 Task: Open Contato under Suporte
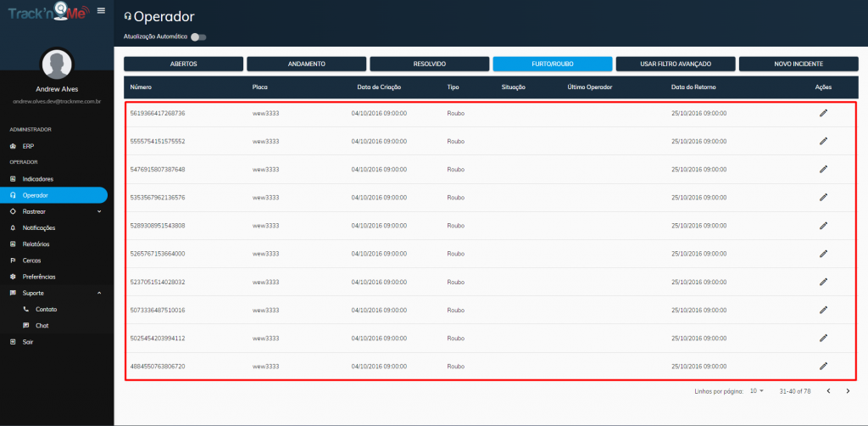tap(53, 309)
